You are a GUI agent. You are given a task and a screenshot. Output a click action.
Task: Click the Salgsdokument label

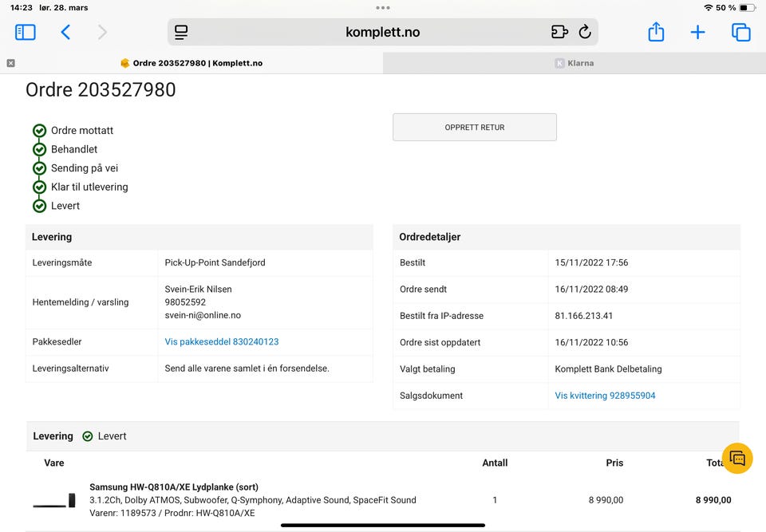pyautogui.click(x=431, y=396)
